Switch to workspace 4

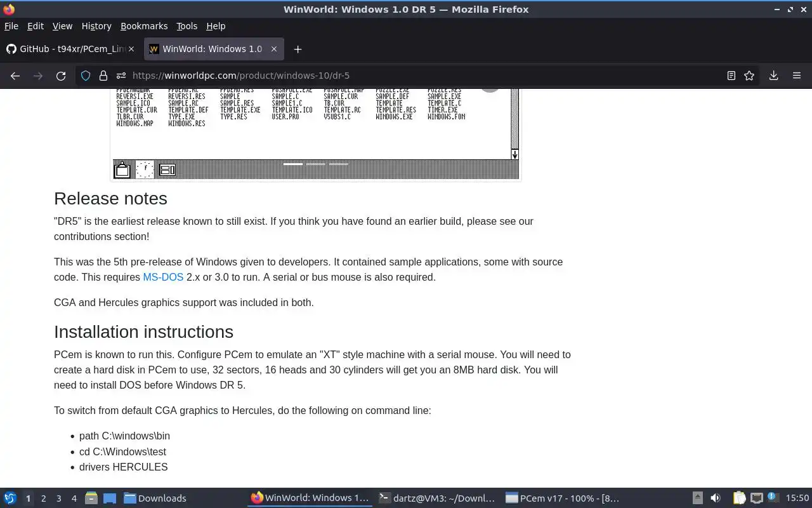point(74,498)
